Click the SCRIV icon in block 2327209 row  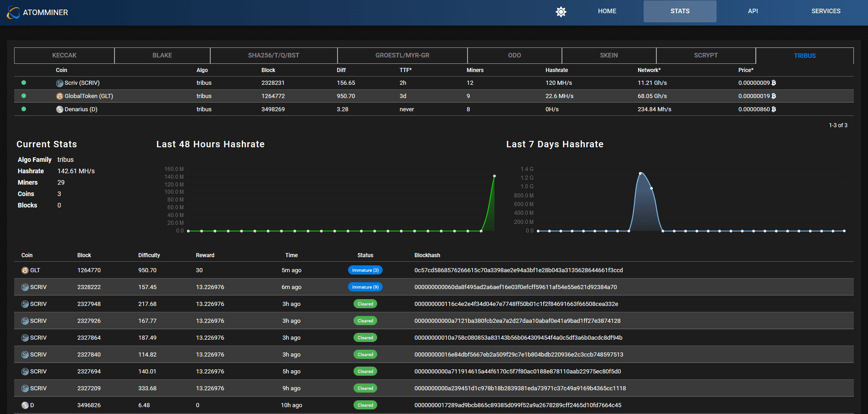(x=25, y=388)
